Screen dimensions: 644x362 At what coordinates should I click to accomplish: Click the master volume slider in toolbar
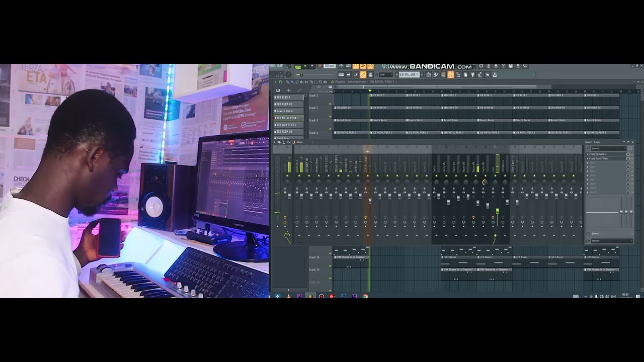(x=300, y=75)
